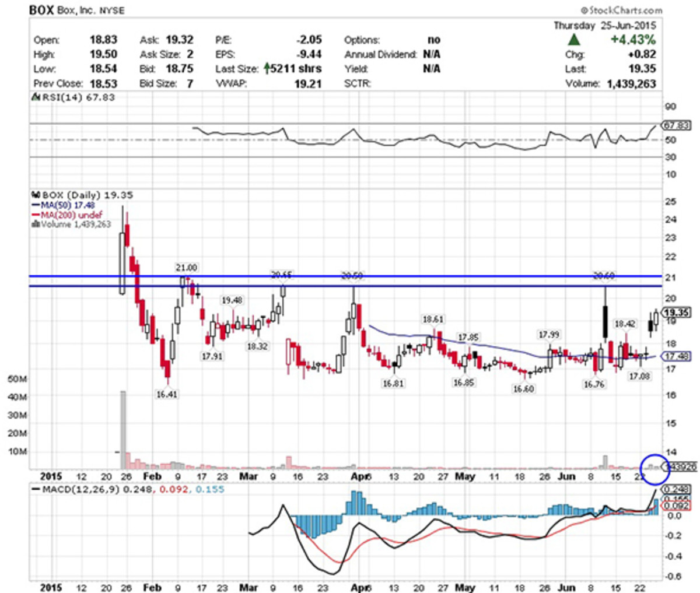Click the 16.60 May low price label
700x593 pixels.
click(x=523, y=389)
